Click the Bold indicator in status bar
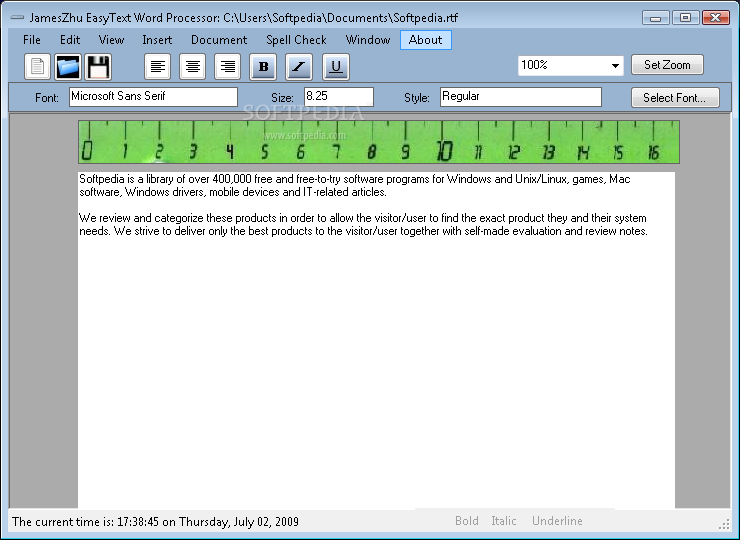Screen dimensions: 740x540 [x=467, y=521]
